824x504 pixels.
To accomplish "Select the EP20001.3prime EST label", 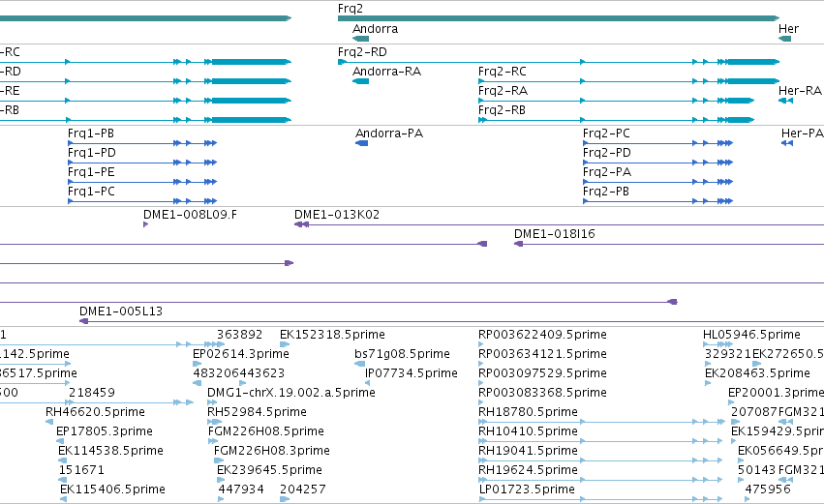I will 777,393.
